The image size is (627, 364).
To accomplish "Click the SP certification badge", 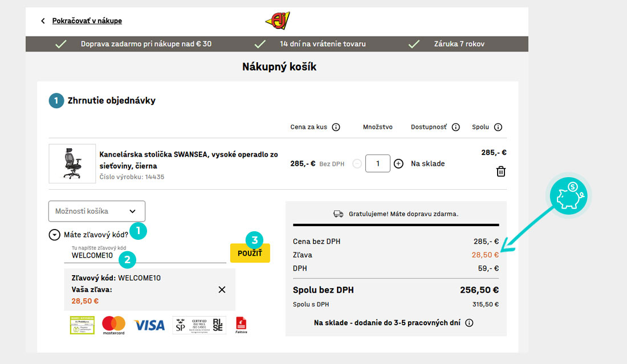I will [x=180, y=325].
